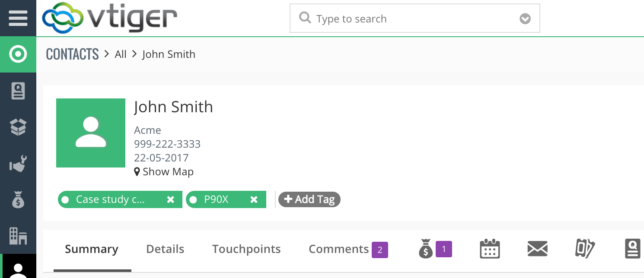The image size is (644, 278).
Task: Open the hamburger main menu
Action: click(18, 18)
